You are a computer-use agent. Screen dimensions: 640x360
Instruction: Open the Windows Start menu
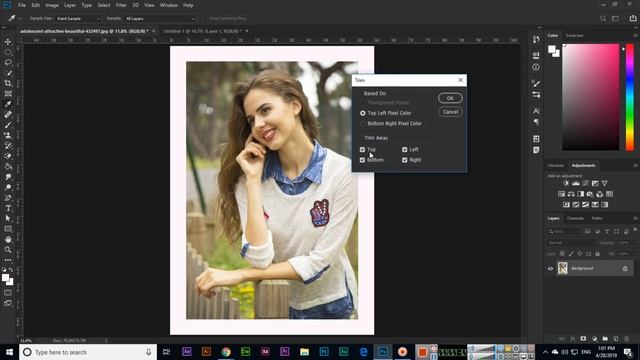point(9,352)
